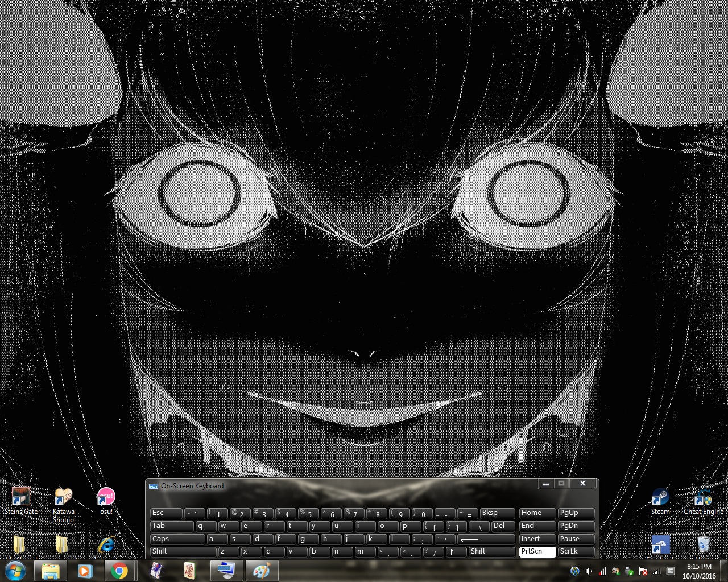This screenshot has width=728, height=582.
Task: Toggle the right Shift key beside up arrow
Action: tap(492, 552)
